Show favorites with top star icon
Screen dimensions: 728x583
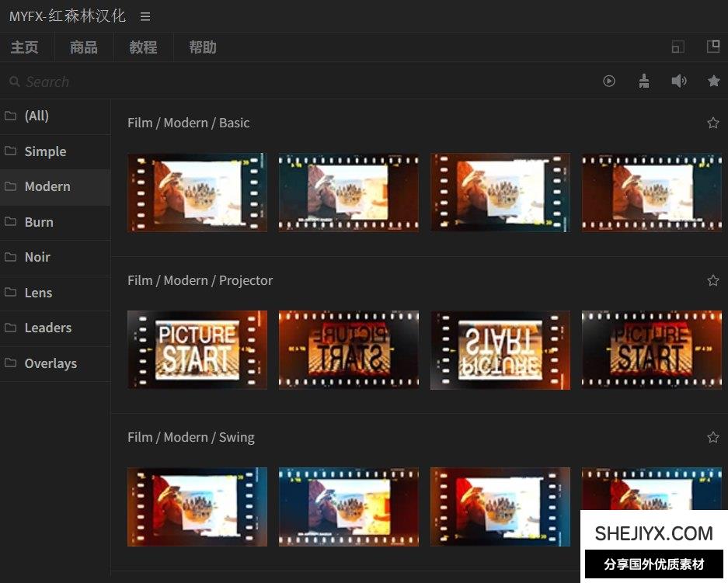click(x=713, y=81)
